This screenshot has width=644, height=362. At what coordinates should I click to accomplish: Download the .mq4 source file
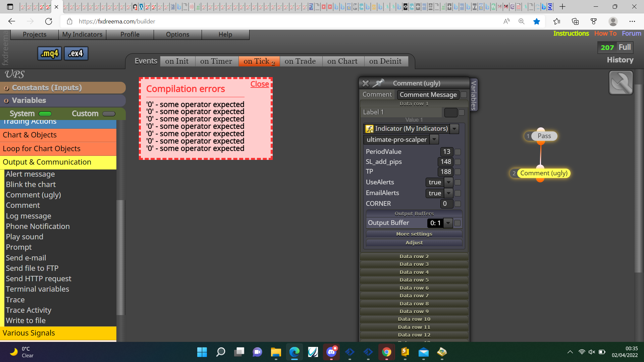click(x=50, y=53)
